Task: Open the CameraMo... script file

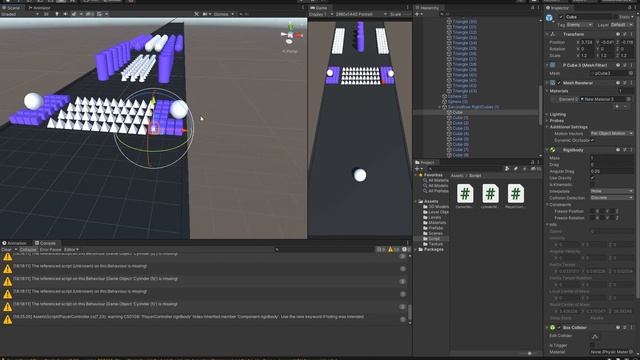Action: [x=465, y=196]
